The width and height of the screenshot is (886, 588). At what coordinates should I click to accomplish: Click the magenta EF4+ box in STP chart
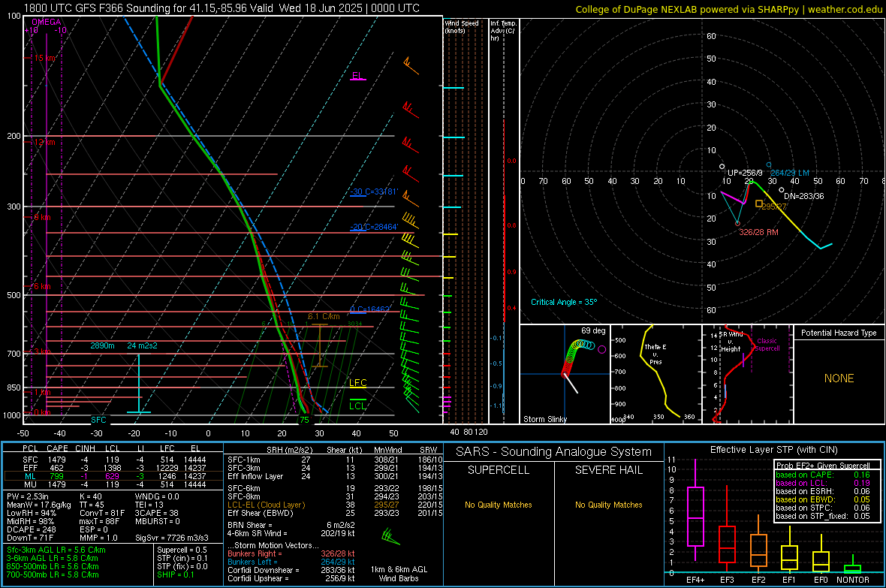695,516
